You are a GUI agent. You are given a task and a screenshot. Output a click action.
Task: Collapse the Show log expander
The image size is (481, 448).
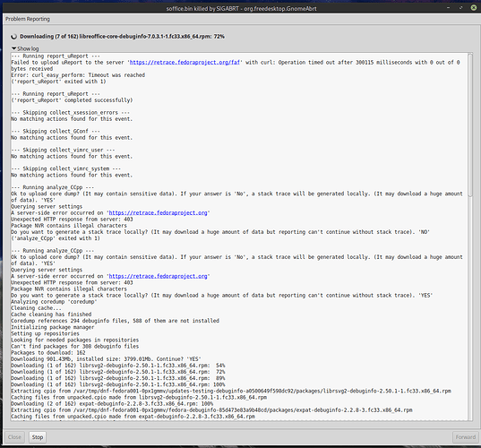pyautogui.click(x=25, y=48)
